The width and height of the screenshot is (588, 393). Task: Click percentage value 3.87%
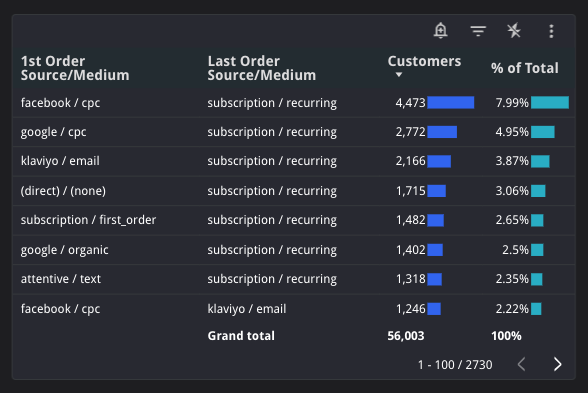[x=512, y=161]
